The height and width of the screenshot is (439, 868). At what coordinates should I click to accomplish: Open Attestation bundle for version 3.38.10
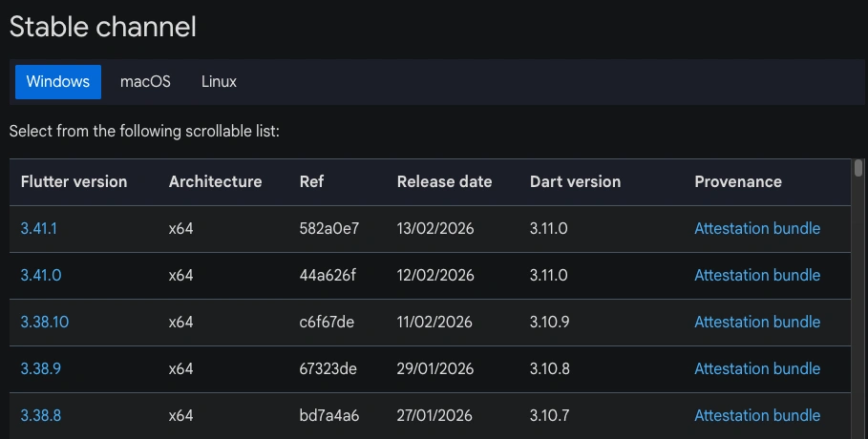click(x=757, y=323)
